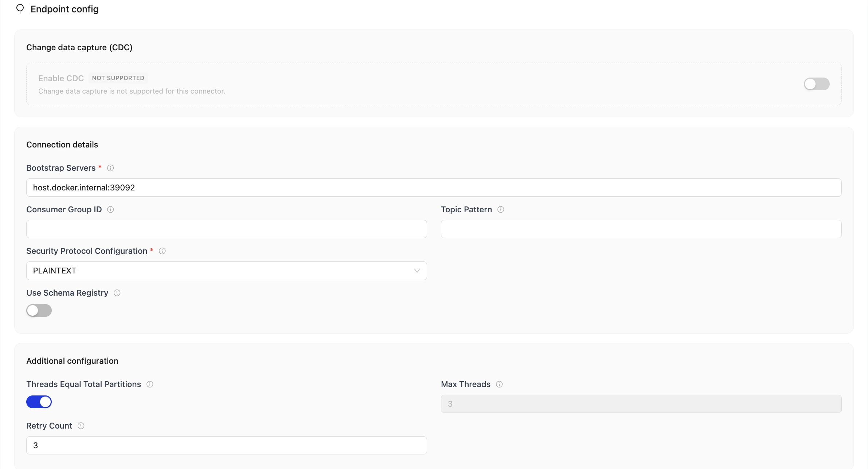The height and width of the screenshot is (469, 868).
Task: Click into the Topic Pattern field
Action: (x=641, y=229)
